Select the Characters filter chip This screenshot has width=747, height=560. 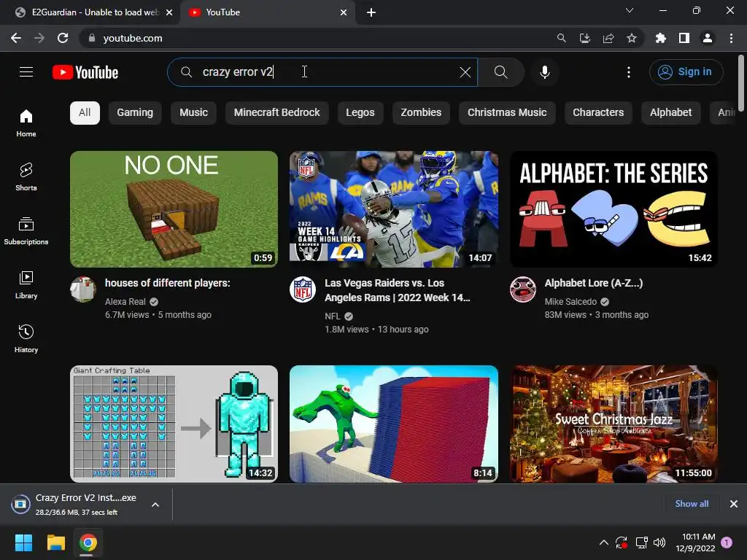[x=598, y=113]
